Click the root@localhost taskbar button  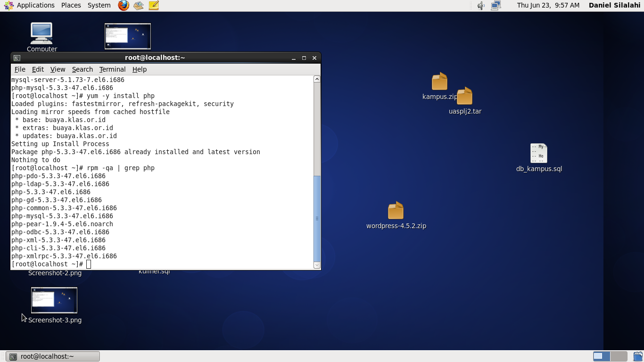point(52,356)
